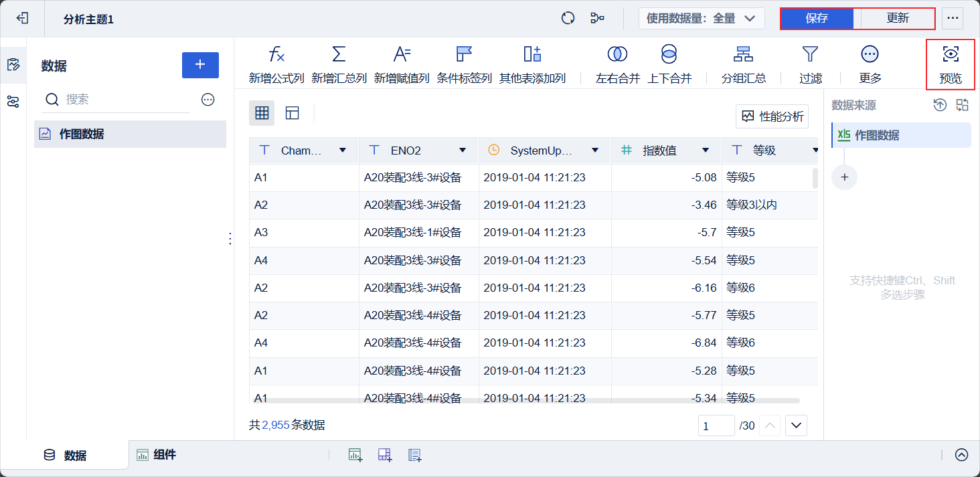This screenshot has width=980, height=477.
Task: Go to the previous data page
Action: [770, 425]
